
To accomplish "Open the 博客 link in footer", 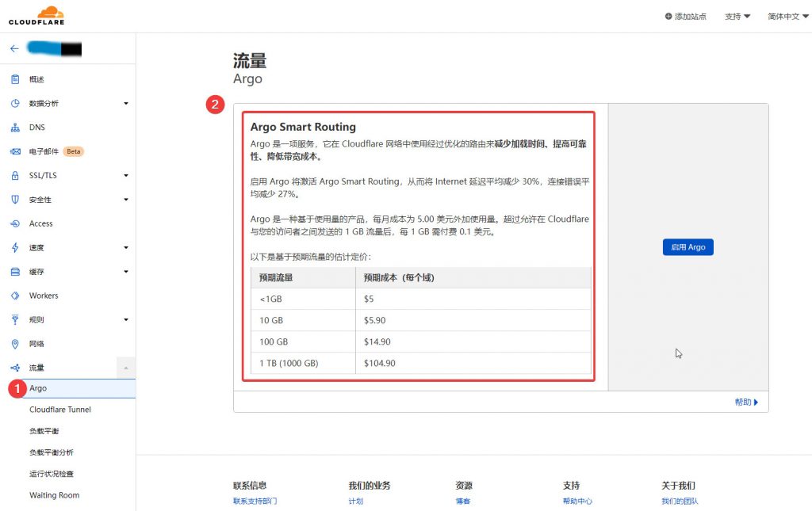I will point(462,501).
